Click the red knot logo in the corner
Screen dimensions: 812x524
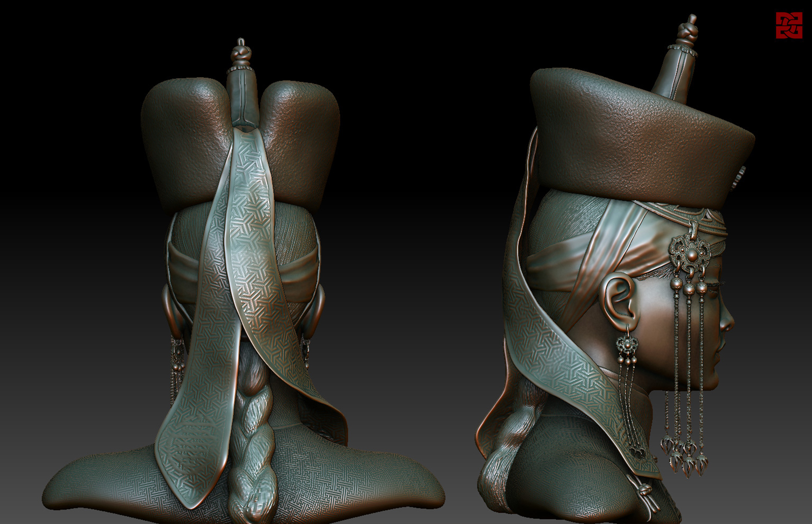[x=789, y=25]
